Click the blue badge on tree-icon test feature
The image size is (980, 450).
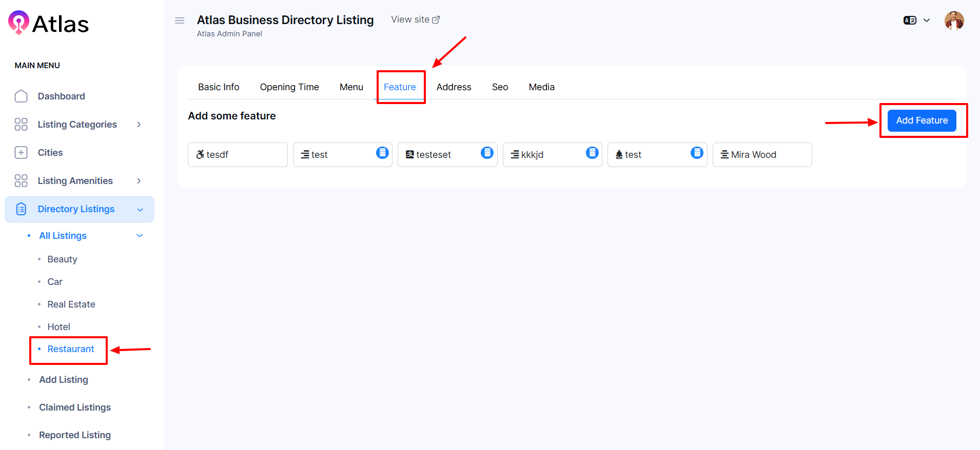click(x=697, y=153)
